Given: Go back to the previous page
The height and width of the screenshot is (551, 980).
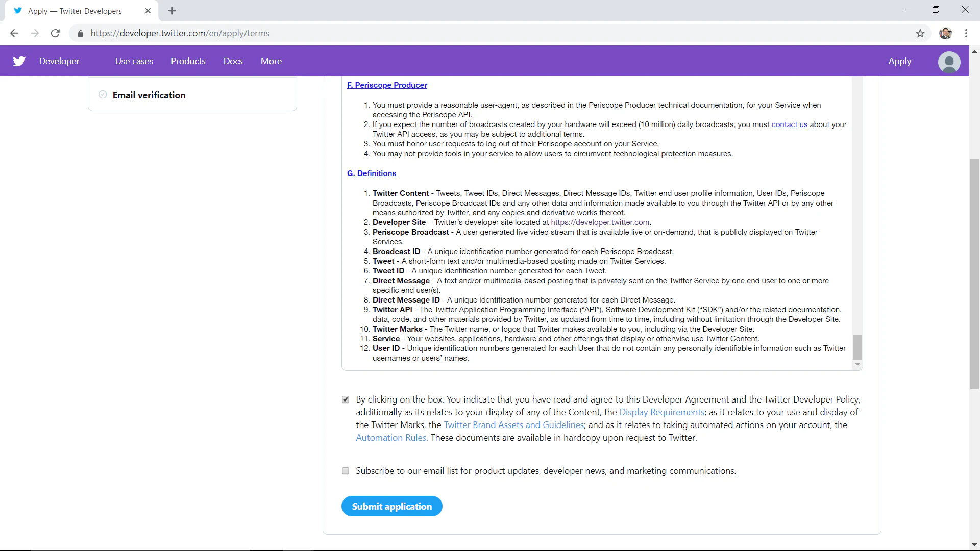Looking at the screenshot, I should 14,33.
